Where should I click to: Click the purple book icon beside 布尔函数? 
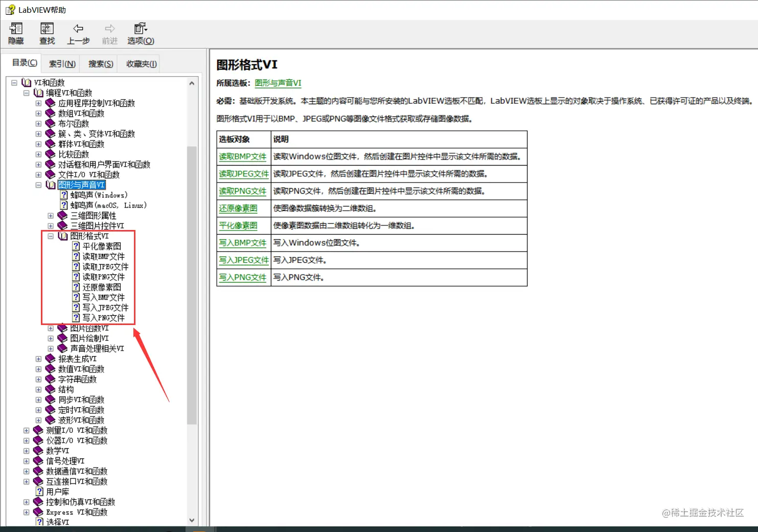pos(51,123)
